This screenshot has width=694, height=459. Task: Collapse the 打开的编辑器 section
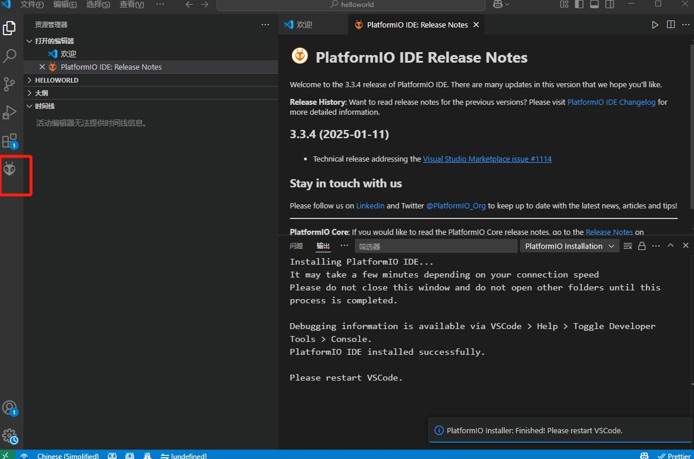click(x=54, y=41)
